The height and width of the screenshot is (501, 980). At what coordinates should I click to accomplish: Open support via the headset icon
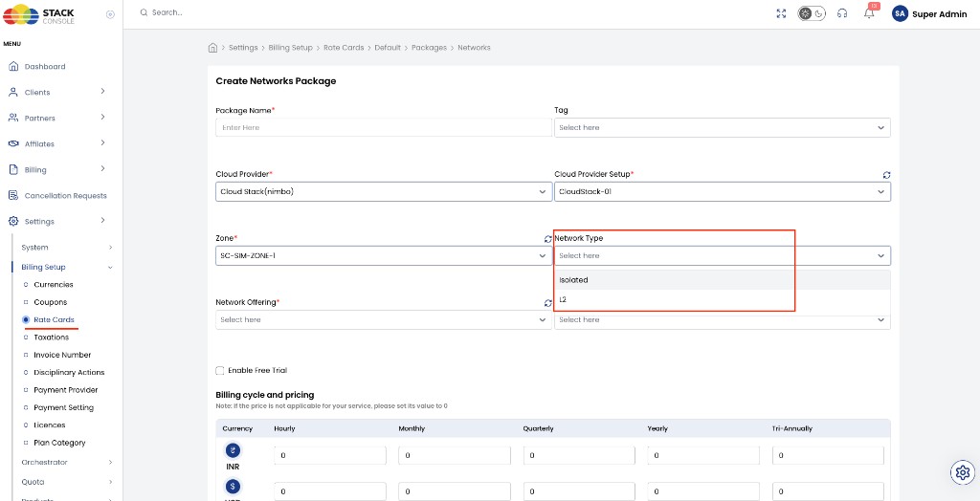[x=842, y=13]
